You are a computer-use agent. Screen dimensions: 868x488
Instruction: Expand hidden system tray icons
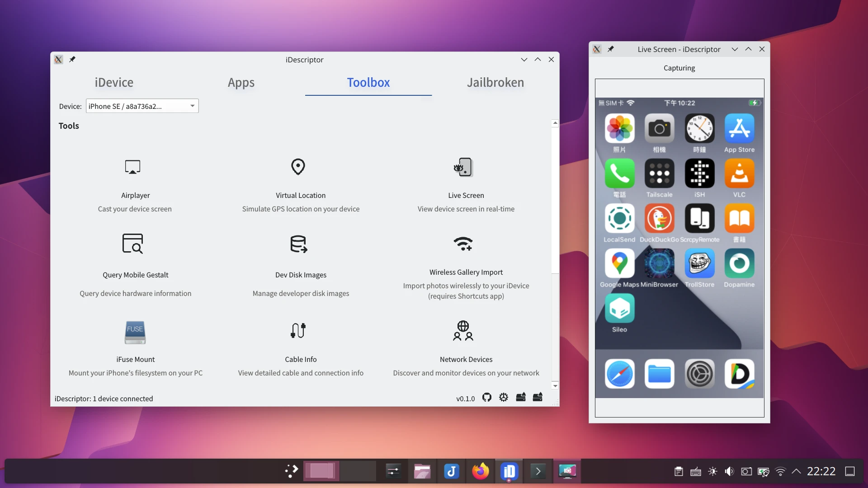pos(797,471)
